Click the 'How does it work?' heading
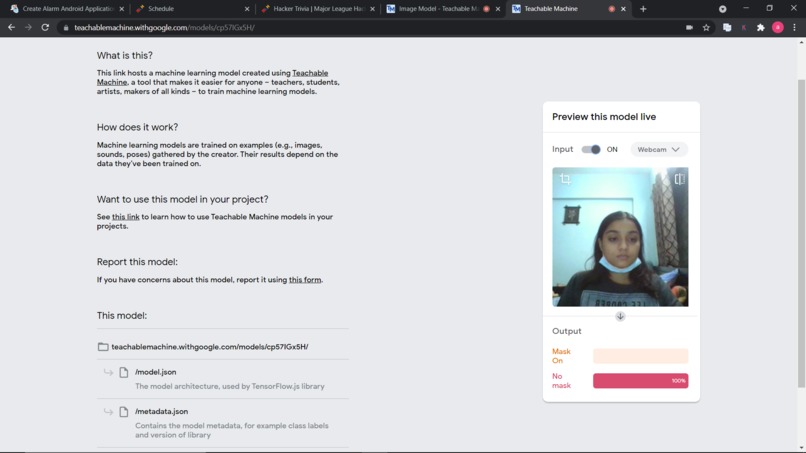The width and height of the screenshot is (806, 453). (x=137, y=127)
